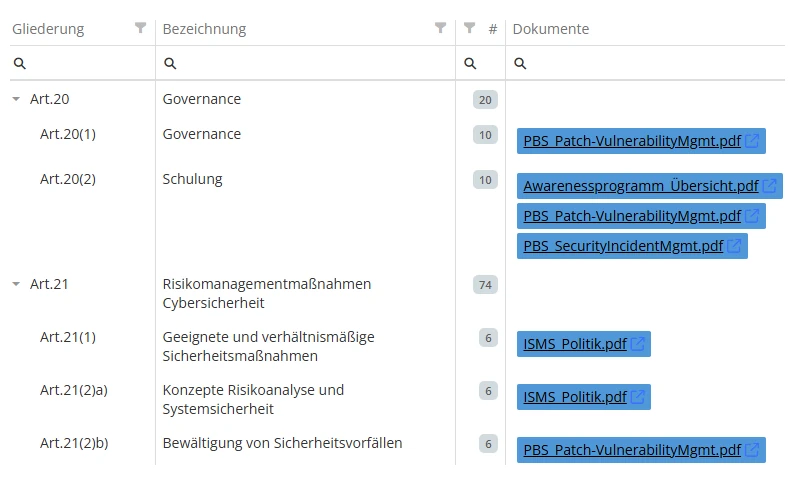Collapse the Art.21 tree node
This screenshot has height=485, width=795.
[16, 284]
